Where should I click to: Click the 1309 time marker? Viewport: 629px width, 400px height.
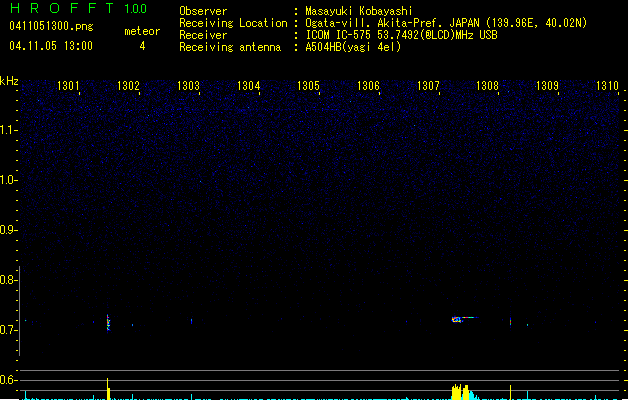coord(548,86)
